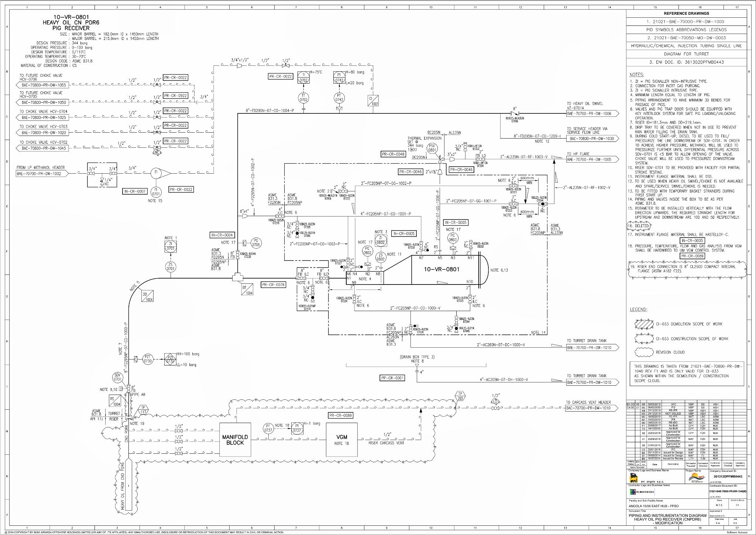Click the MANIFOLD BLOCK equipment box
756x535 pixels.
pyautogui.click(x=235, y=440)
